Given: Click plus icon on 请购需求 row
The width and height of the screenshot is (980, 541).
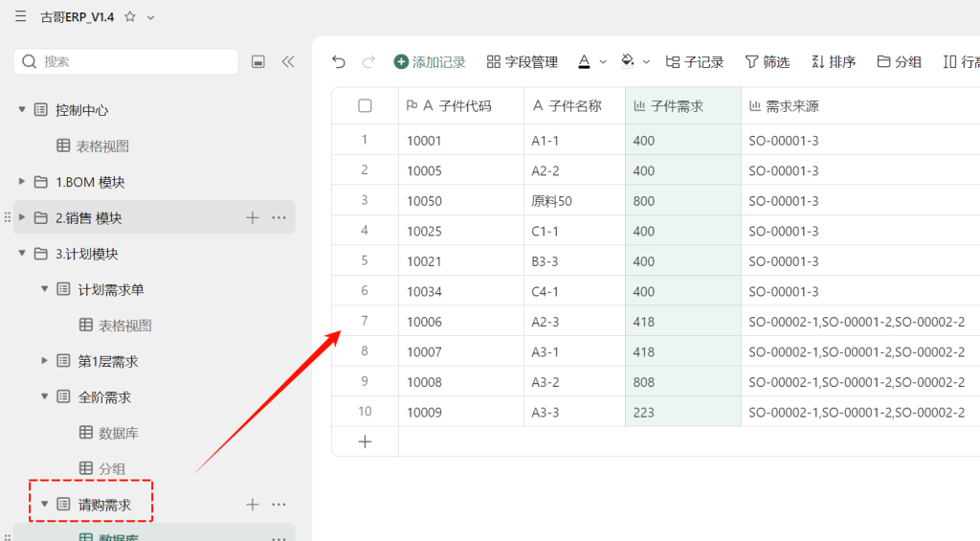Looking at the screenshot, I should (x=253, y=504).
